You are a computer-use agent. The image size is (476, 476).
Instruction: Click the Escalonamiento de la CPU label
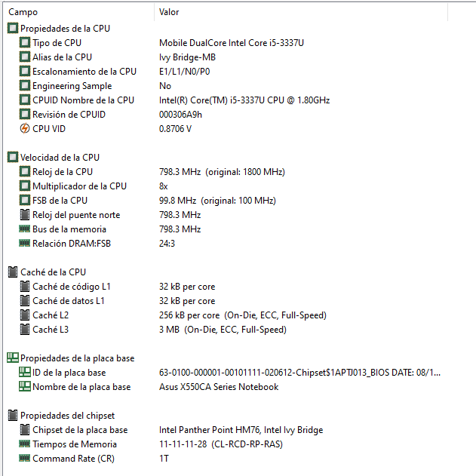coord(84,72)
